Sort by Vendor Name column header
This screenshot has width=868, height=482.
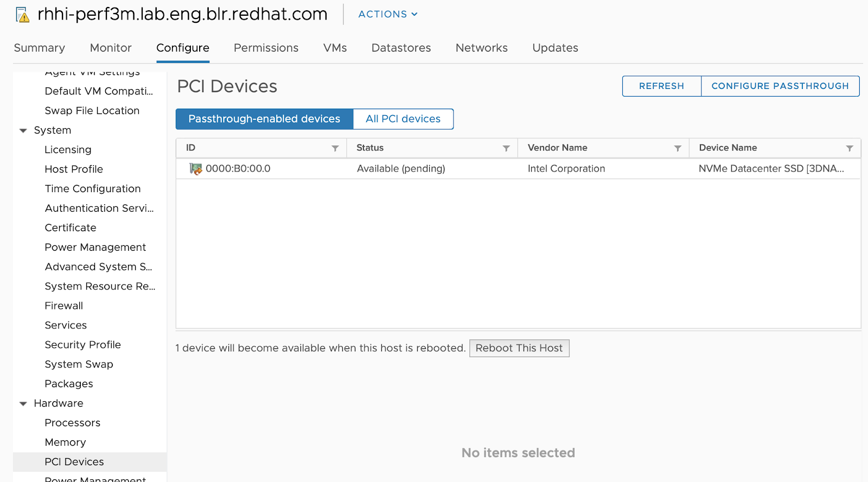pos(558,148)
